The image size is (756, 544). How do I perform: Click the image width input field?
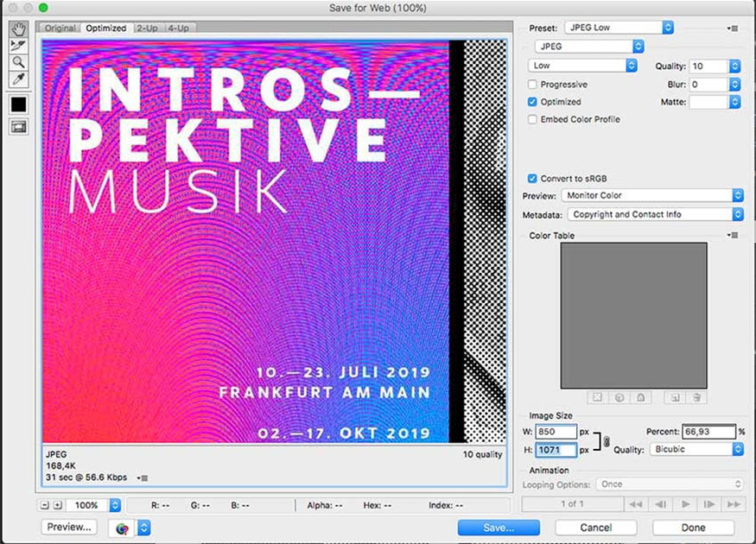point(556,432)
